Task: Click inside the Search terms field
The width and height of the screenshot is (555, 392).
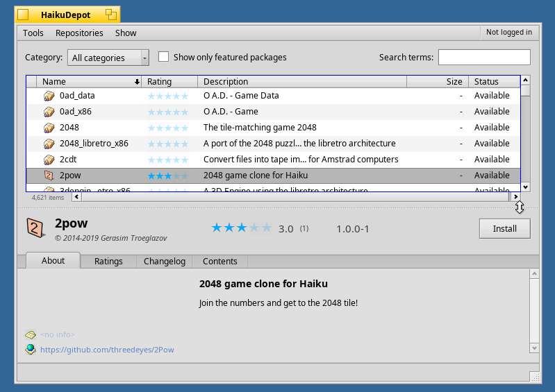Action: pyautogui.click(x=484, y=58)
